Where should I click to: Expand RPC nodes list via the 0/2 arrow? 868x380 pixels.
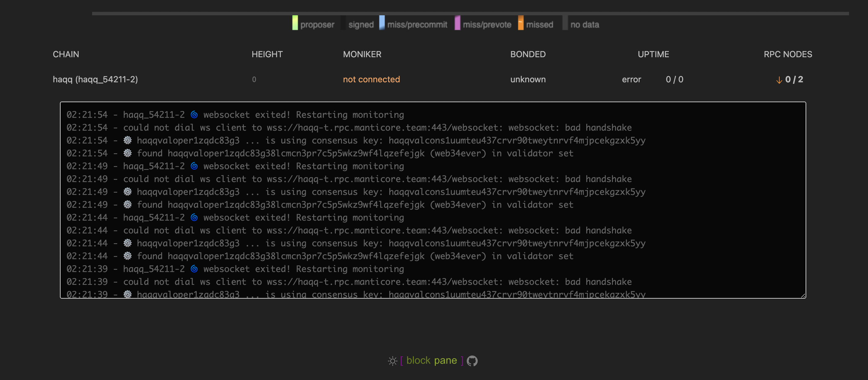click(779, 80)
